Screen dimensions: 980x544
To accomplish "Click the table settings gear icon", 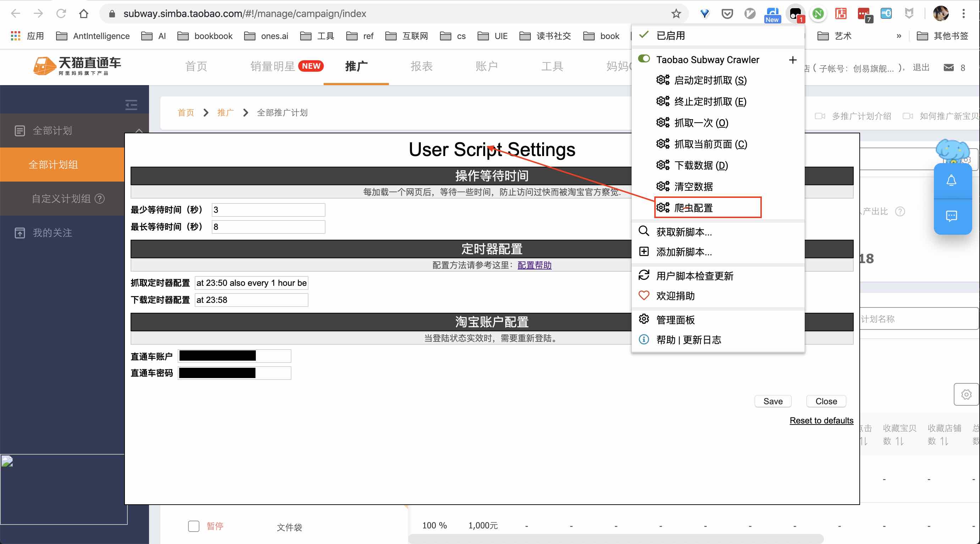I will click(965, 394).
